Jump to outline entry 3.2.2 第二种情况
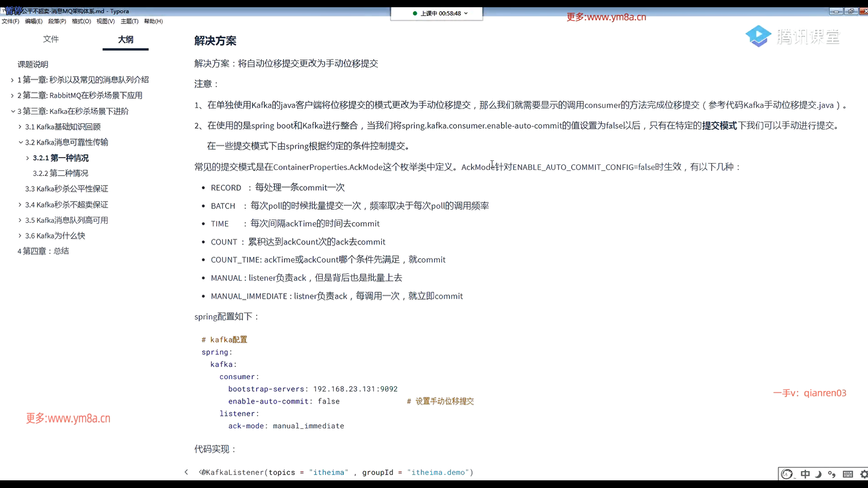The width and height of the screenshot is (868, 488). point(61,173)
